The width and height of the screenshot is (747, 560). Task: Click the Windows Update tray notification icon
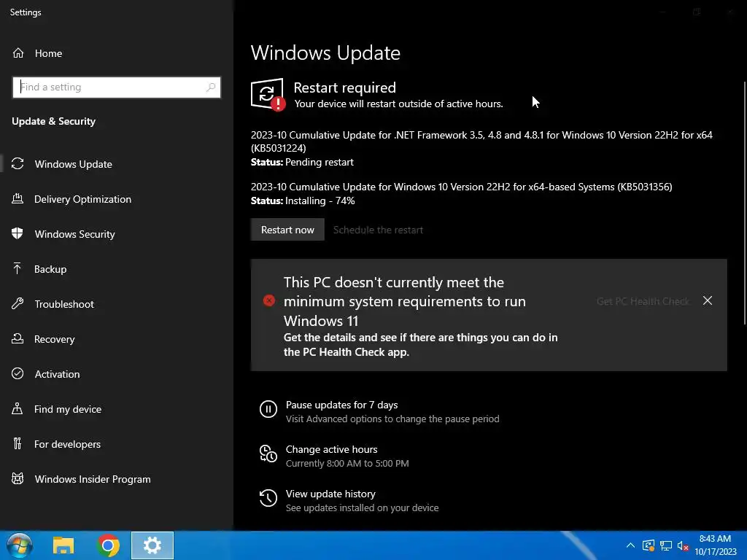pos(649,545)
